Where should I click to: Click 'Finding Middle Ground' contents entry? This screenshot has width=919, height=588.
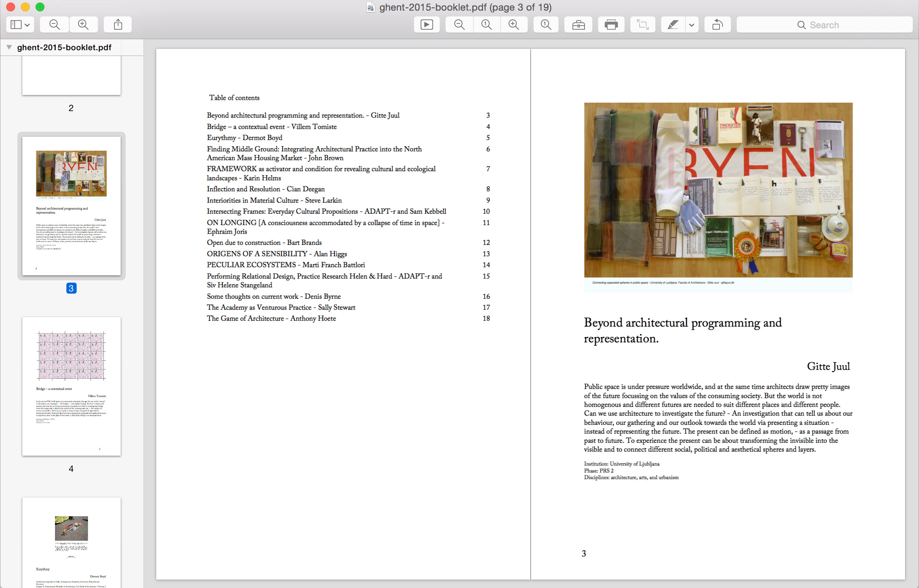[314, 154]
